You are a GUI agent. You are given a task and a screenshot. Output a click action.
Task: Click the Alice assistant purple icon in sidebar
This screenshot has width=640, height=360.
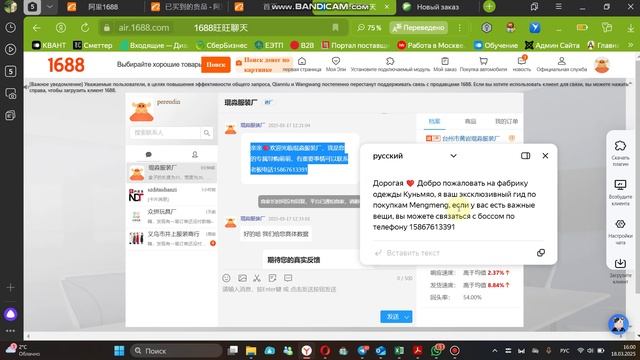(x=11, y=314)
